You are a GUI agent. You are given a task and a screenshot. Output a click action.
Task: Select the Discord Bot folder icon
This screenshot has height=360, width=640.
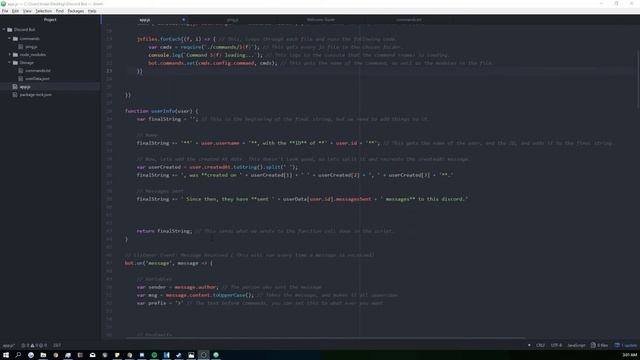pos(10,30)
